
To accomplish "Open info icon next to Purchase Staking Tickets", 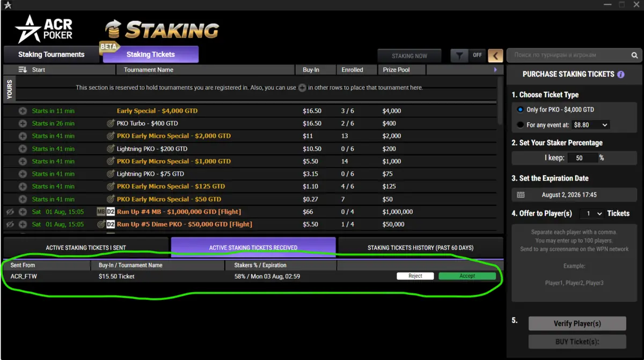I will click(620, 74).
